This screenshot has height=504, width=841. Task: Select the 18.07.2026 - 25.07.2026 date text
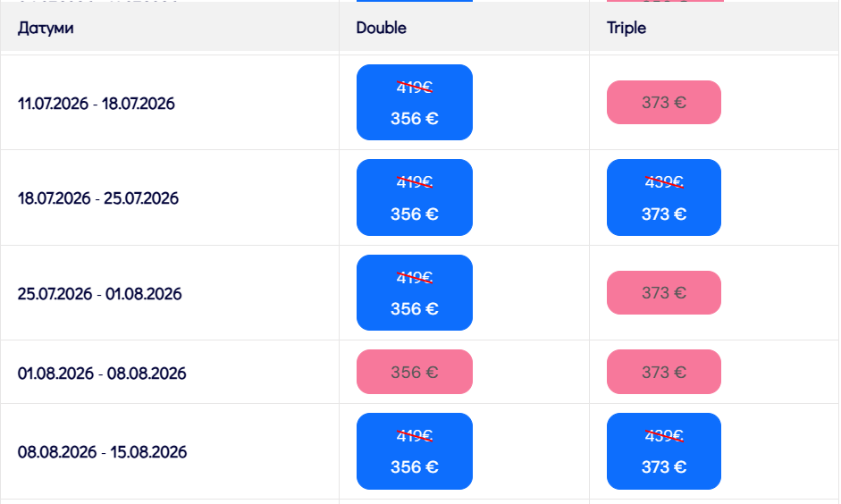[x=98, y=198]
